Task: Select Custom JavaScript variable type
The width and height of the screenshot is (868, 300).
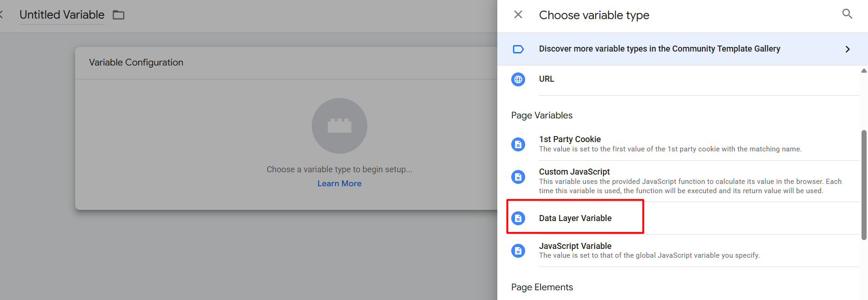Action: pos(574,172)
